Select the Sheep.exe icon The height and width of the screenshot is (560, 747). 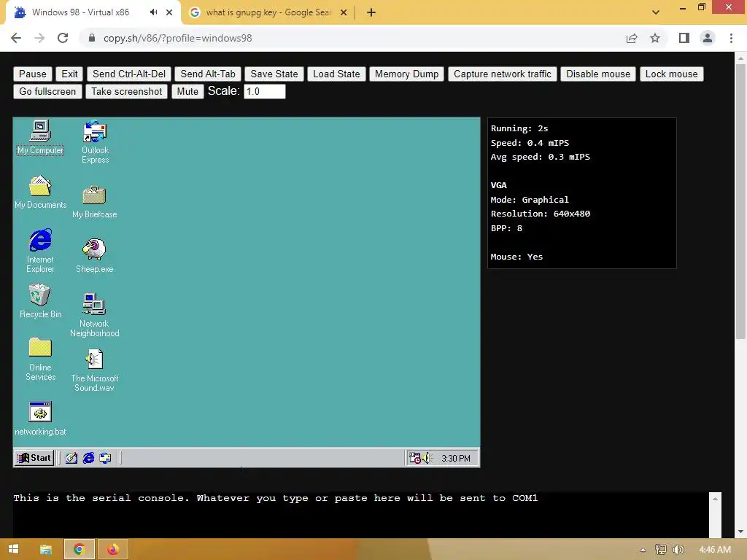(x=94, y=256)
